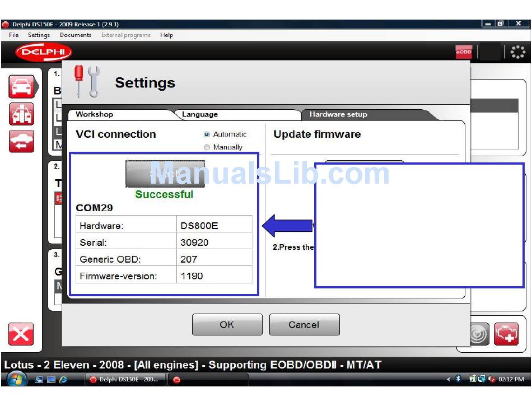532x406 pixels.
Task: Select the two-cars icon in the left sidebar
Action: [21, 114]
